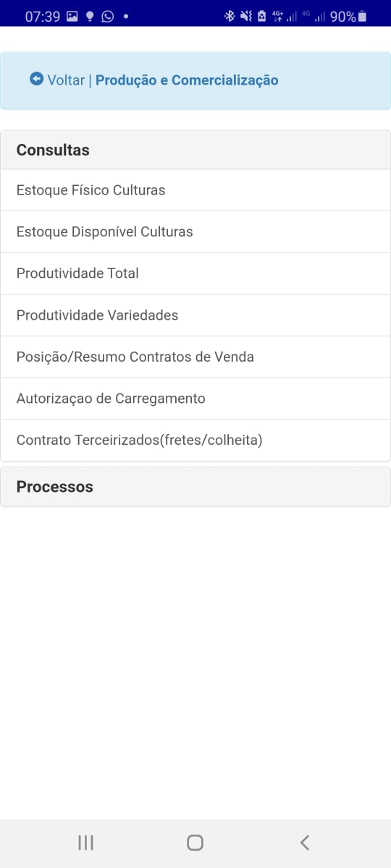Open Estoque Disponível Culturas
391x868 pixels.
(x=195, y=232)
